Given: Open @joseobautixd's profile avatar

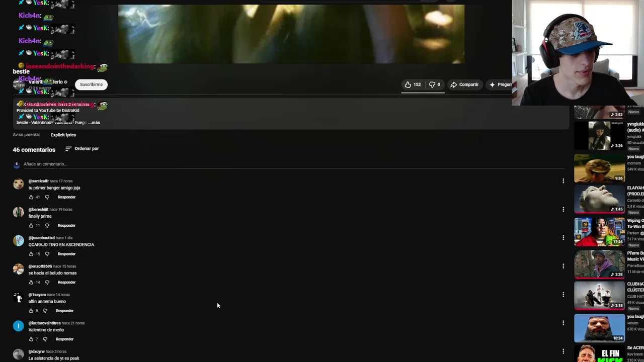Looking at the screenshot, I should click(x=18, y=241).
